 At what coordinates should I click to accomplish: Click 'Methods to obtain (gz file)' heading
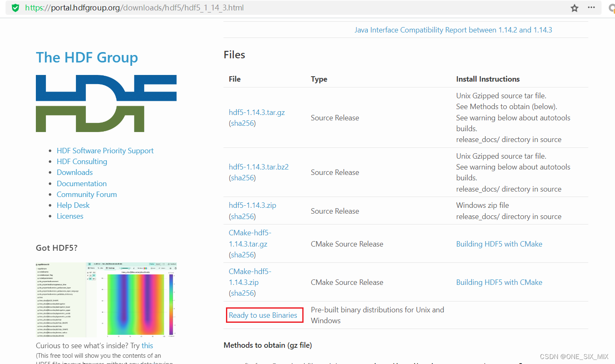point(268,345)
